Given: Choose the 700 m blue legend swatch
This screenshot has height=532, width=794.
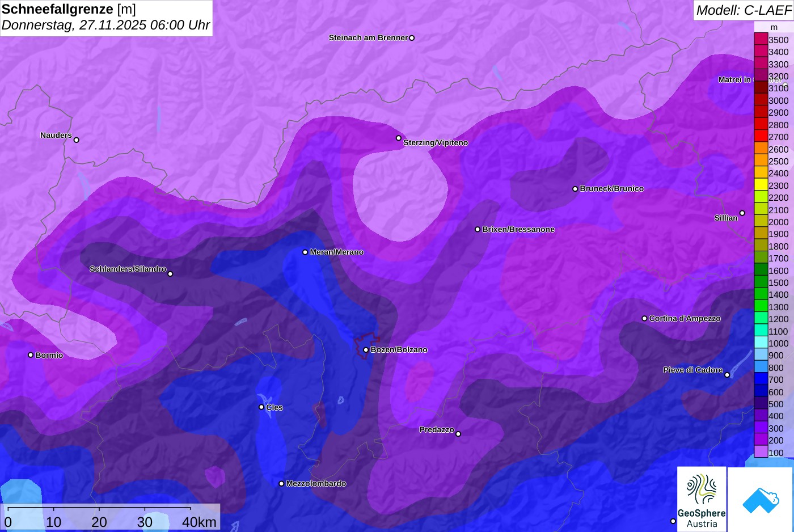Looking at the screenshot, I should (x=761, y=379).
